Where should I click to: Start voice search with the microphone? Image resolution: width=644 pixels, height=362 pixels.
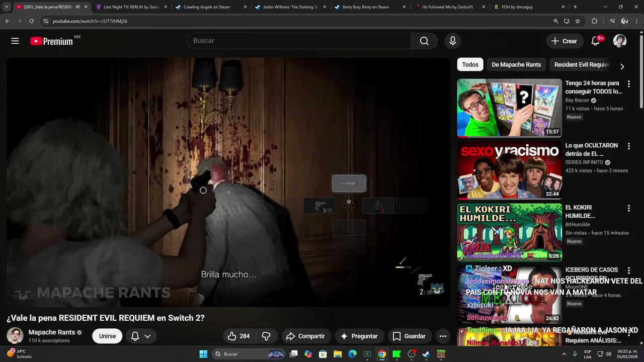click(x=453, y=41)
